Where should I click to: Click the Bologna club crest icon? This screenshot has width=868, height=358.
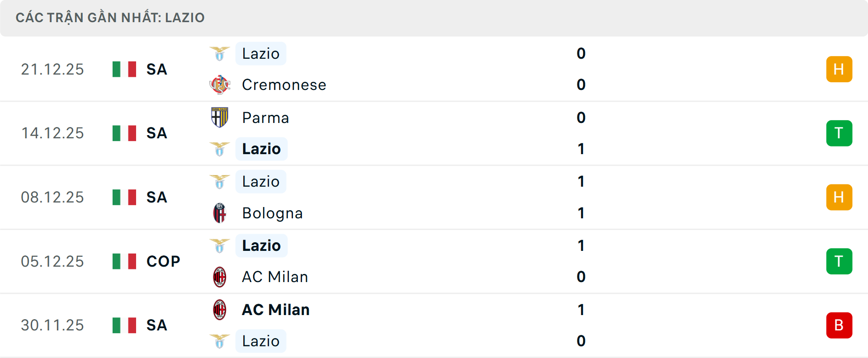(220, 213)
